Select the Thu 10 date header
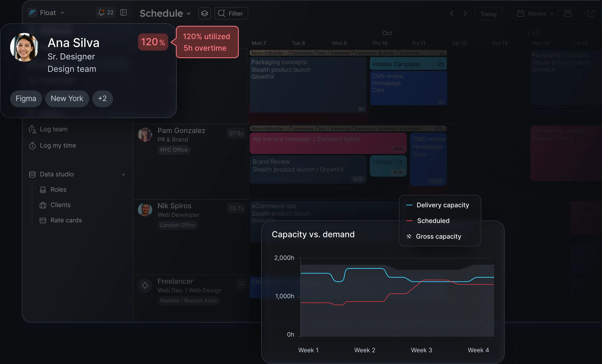Image resolution: width=602 pixels, height=364 pixels. (380, 43)
